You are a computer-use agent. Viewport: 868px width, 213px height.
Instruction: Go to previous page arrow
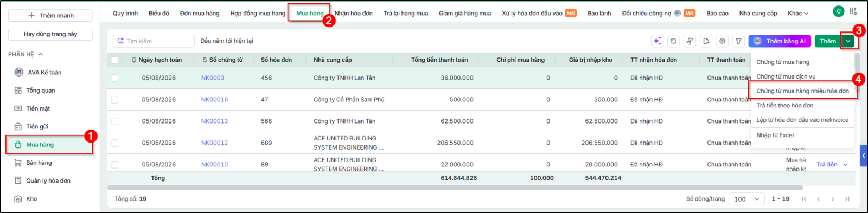[819, 199]
